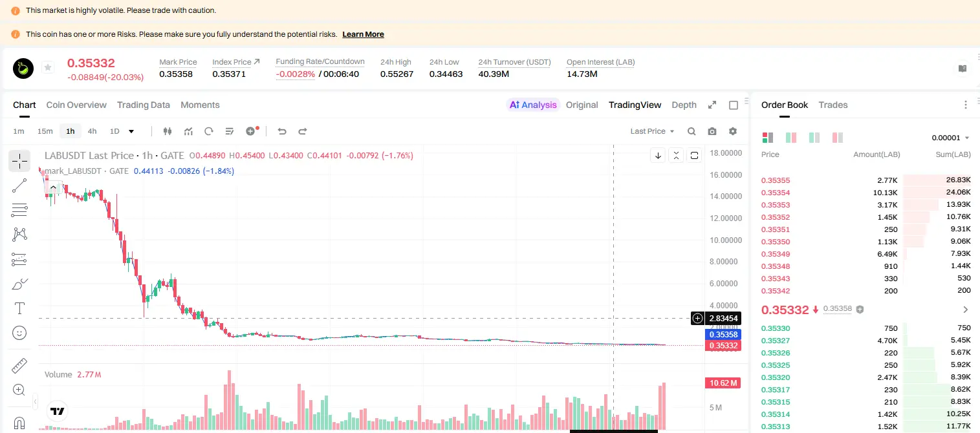Open AI Analysis

coord(532,105)
